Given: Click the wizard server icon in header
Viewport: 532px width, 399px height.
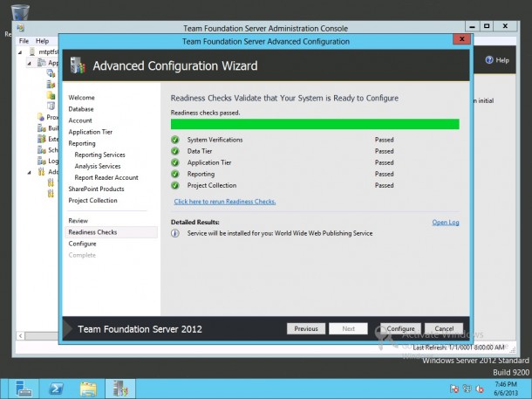Looking at the screenshot, I should (78, 65).
